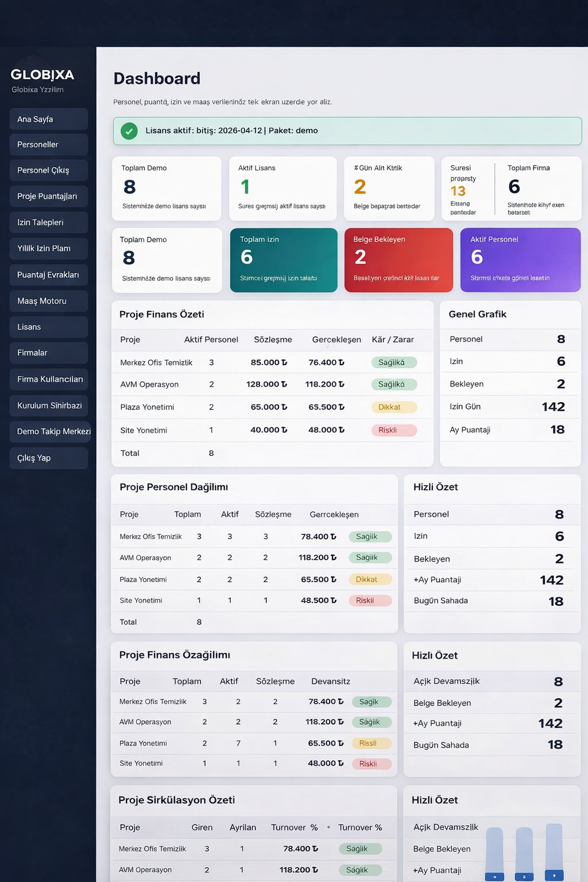
Task: Select the Aktif Lisans stat card
Action: click(283, 188)
